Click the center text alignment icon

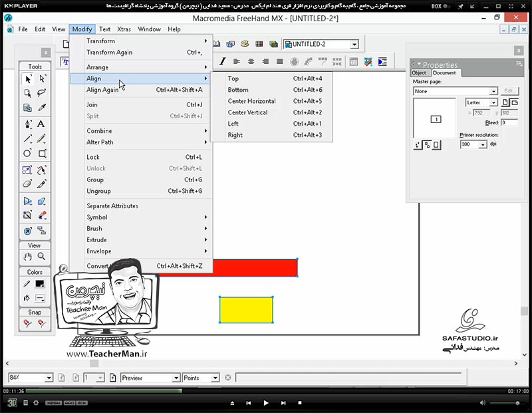pos(251,61)
